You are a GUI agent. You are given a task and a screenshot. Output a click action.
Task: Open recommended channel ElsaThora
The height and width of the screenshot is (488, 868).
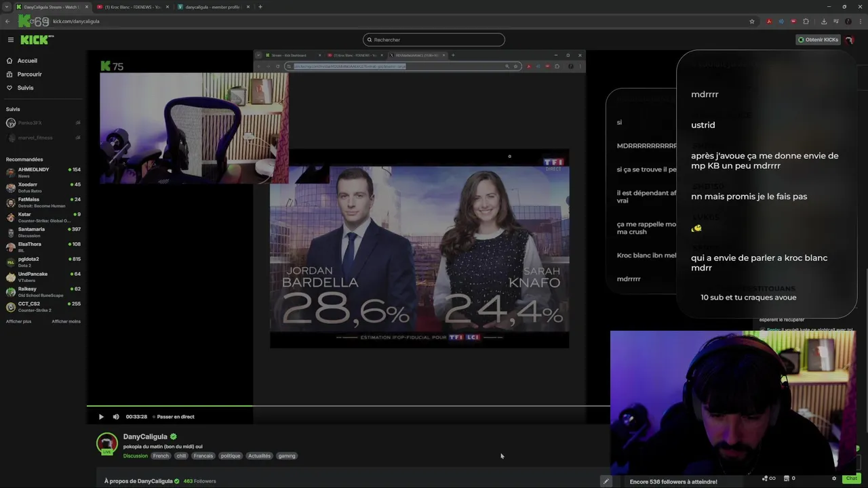[x=43, y=247]
